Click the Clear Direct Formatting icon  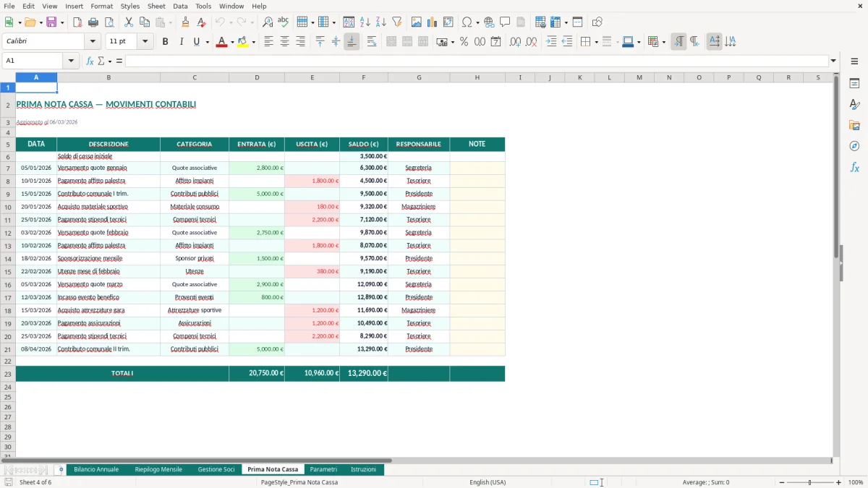coord(200,22)
